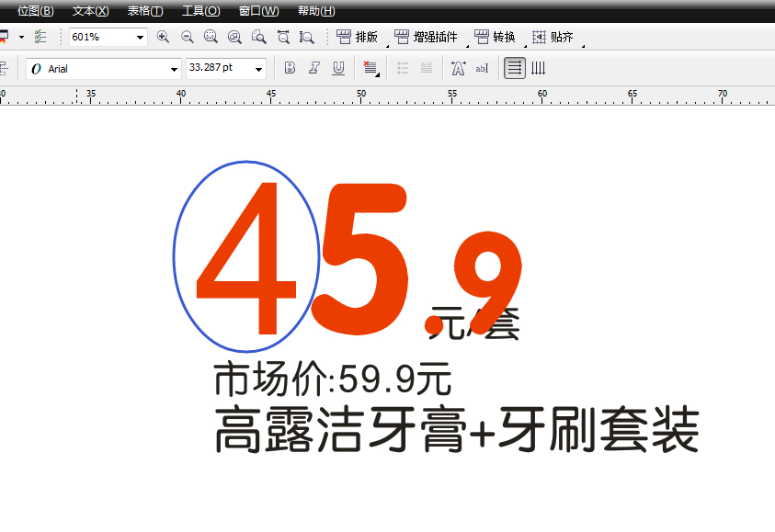775x532 pixels.
Task: Click the drop cap icon
Action: pos(427,68)
